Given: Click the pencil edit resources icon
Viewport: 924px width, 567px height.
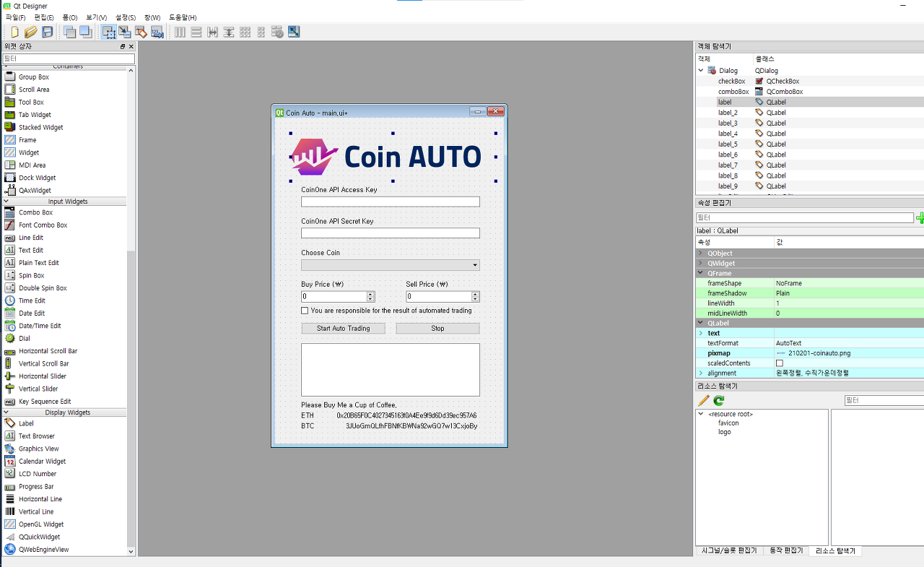Looking at the screenshot, I should (704, 400).
